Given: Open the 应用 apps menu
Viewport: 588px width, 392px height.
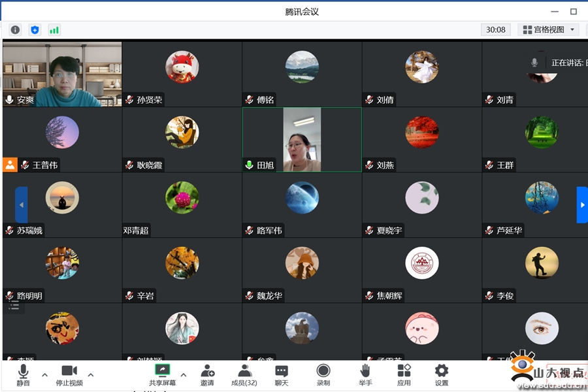Looking at the screenshot, I should (x=404, y=375).
